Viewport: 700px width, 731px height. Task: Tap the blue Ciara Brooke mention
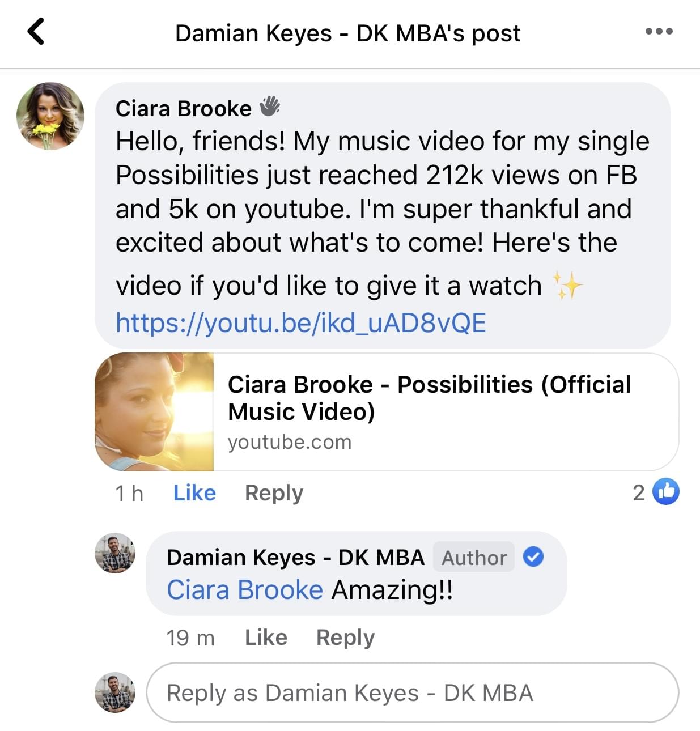tap(244, 590)
